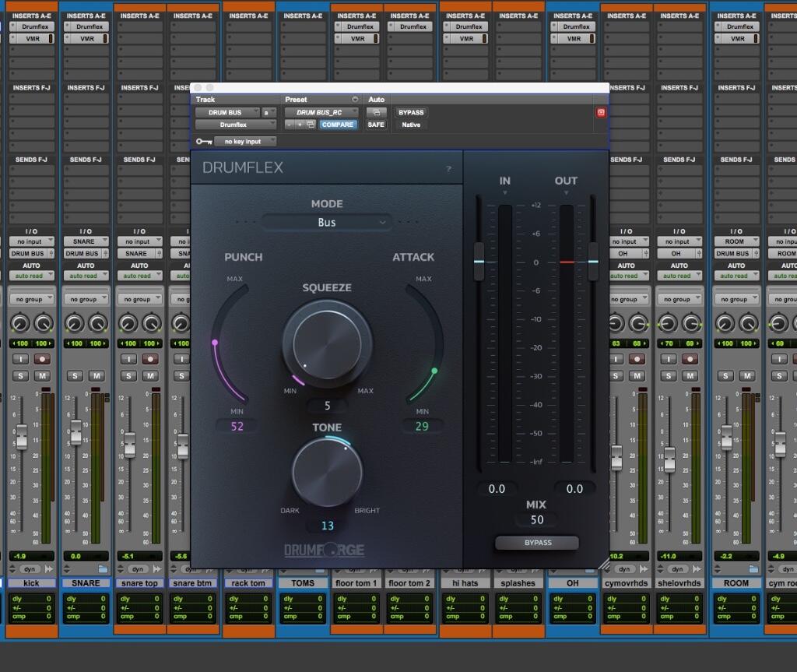Click the Drumforge logo
The width and height of the screenshot is (797, 672).
pos(325,550)
